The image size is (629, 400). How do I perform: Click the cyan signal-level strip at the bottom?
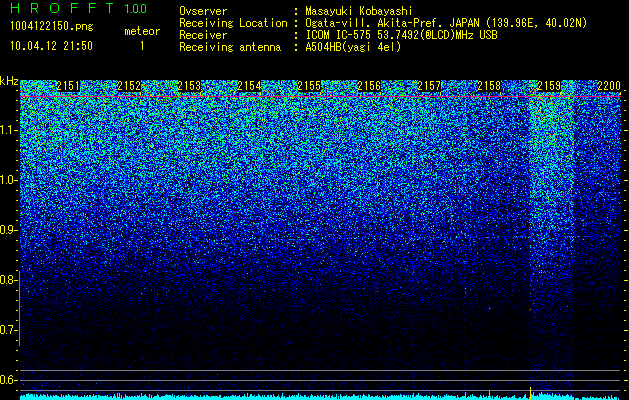click(320, 396)
